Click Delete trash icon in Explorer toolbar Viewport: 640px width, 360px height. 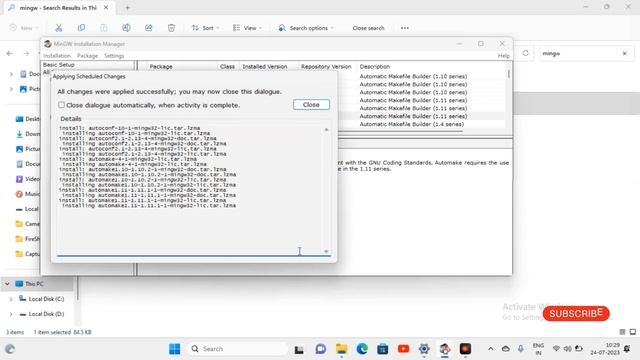tap(171, 28)
